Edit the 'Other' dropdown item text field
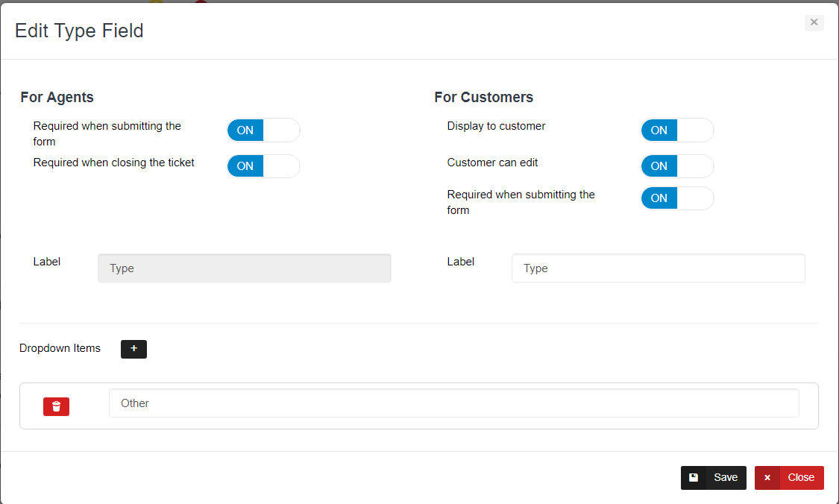 click(453, 403)
